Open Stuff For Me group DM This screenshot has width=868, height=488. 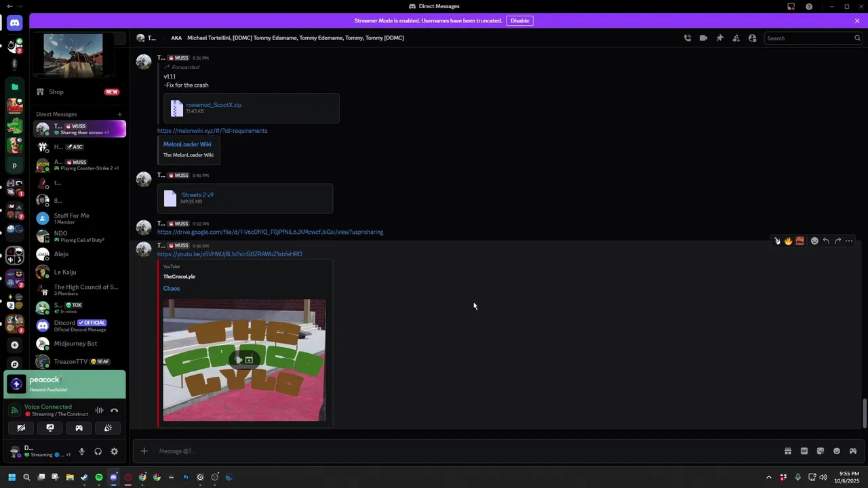point(79,218)
